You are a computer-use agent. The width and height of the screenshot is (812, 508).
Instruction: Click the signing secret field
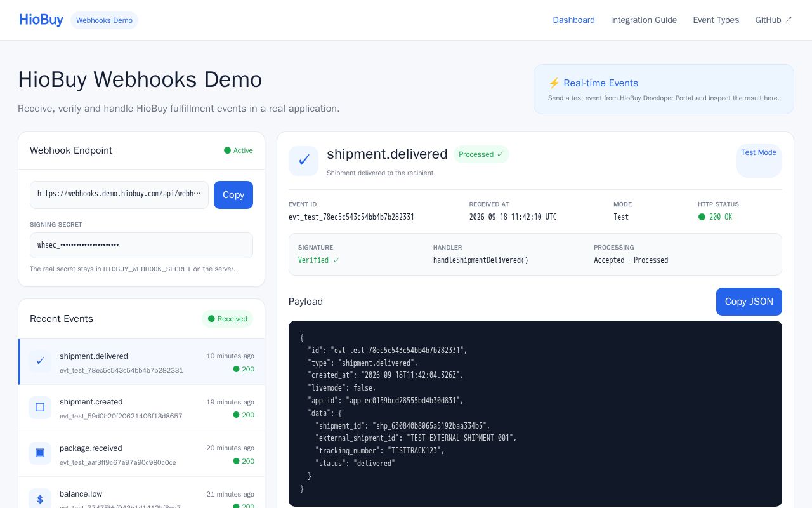(141, 245)
